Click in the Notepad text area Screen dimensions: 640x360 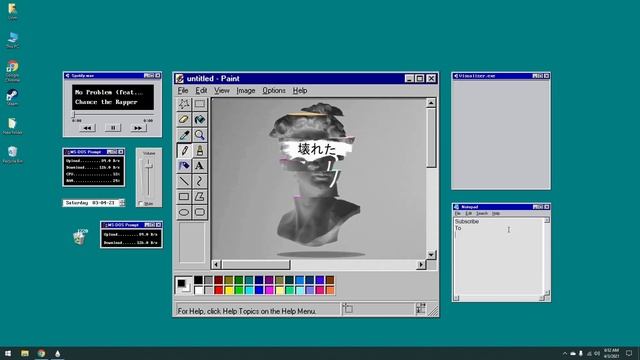[499, 257]
